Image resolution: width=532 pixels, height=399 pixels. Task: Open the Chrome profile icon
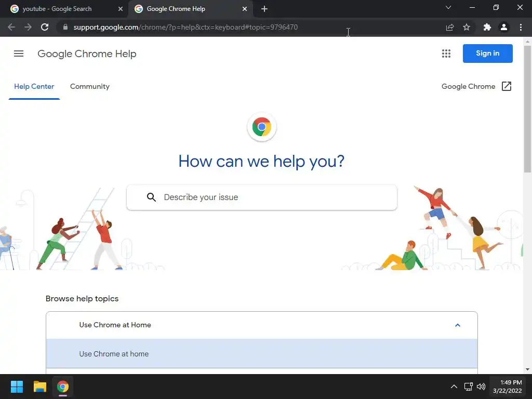[x=504, y=27]
